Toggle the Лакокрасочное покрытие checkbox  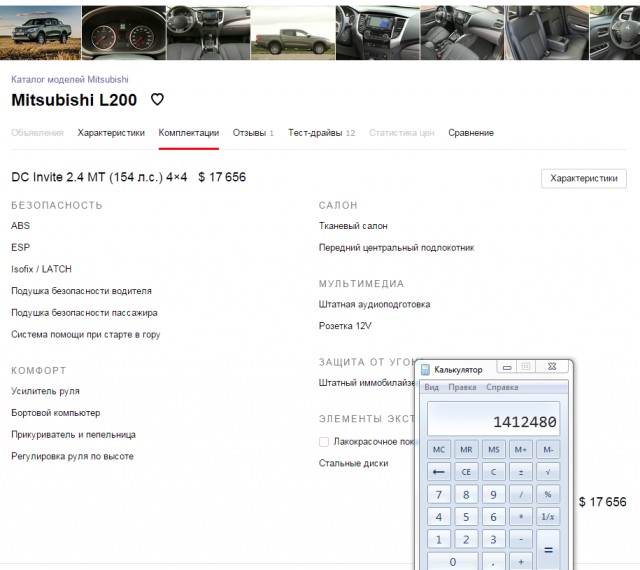click(324, 442)
